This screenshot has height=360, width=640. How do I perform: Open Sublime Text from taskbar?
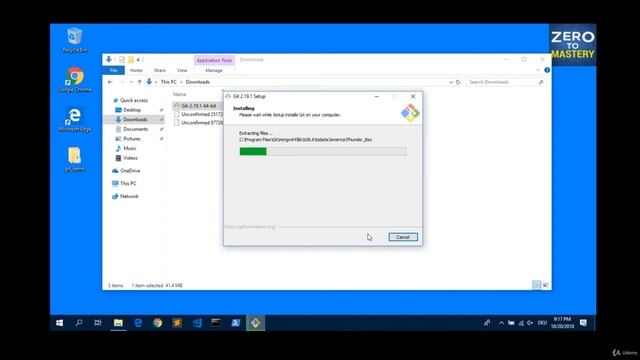[x=177, y=323]
